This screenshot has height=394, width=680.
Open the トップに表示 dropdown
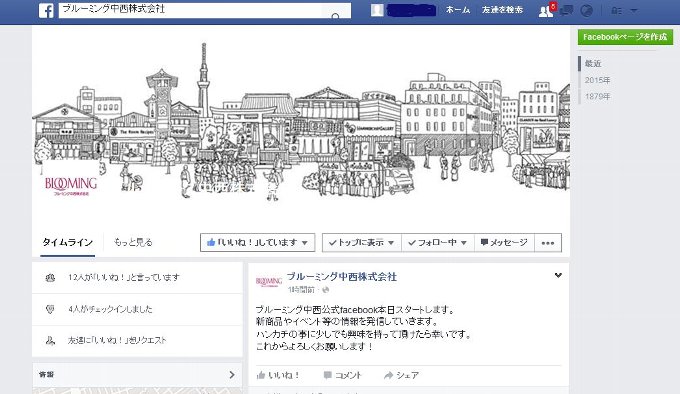(362, 242)
